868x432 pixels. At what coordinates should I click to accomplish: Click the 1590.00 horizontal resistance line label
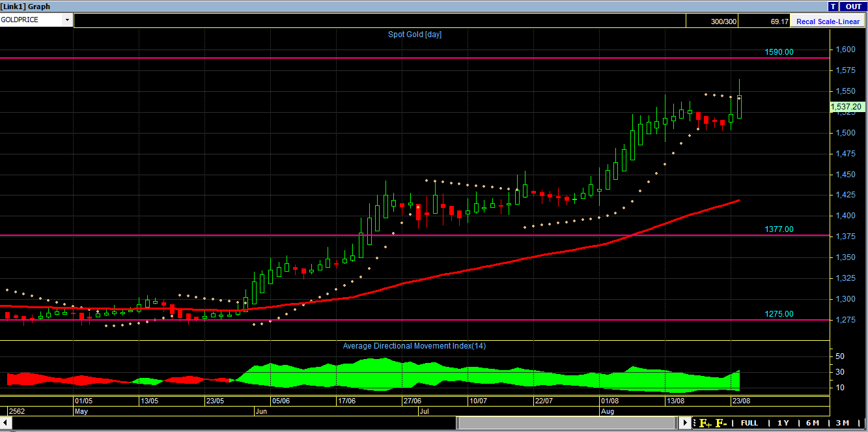[x=779, y=51]
